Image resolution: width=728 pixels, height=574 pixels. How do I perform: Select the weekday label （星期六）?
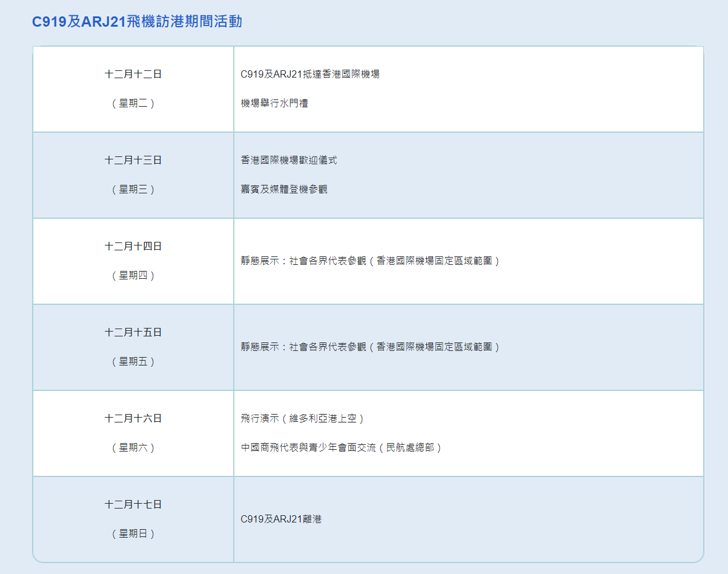pyautogui.click(x=133, y=448)
